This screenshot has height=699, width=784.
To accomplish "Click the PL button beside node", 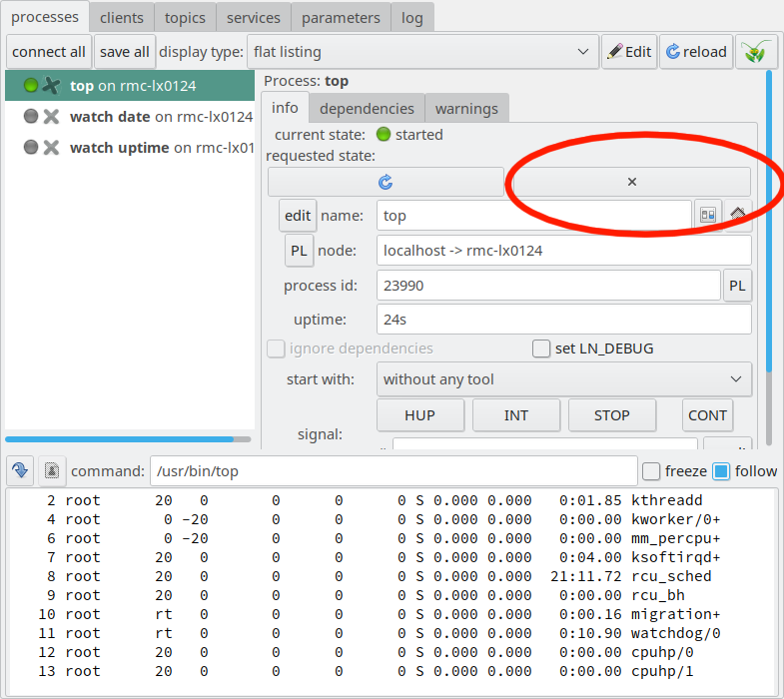I will click(x=299, y=251).
